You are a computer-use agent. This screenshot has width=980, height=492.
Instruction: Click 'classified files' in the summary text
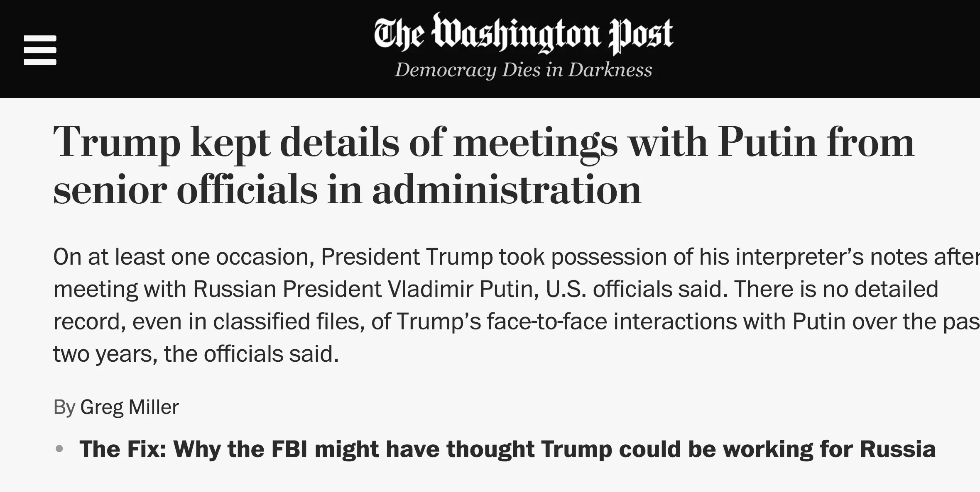tap(289, 322)
